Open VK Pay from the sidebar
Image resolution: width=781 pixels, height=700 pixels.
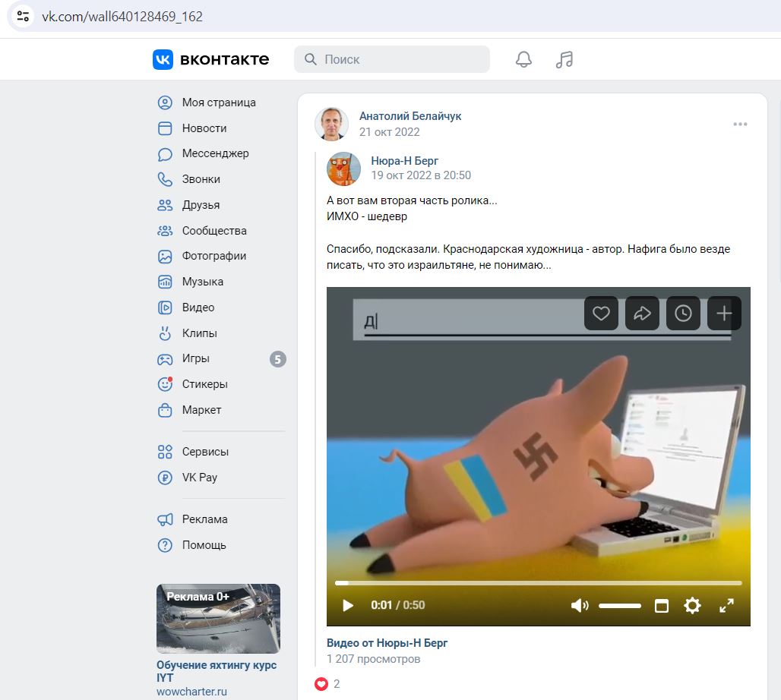200,478
